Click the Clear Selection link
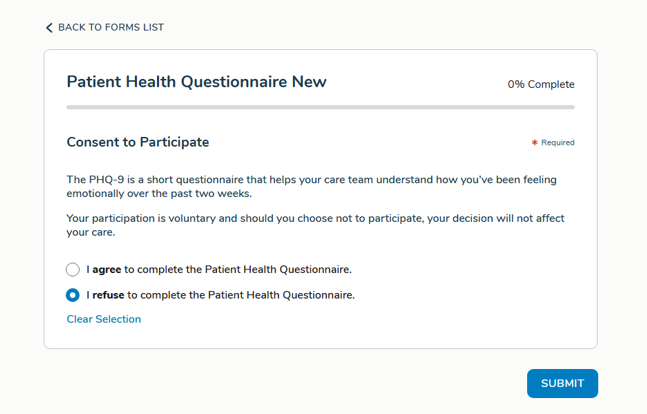The image size is (647, 414). coord(104,319)
